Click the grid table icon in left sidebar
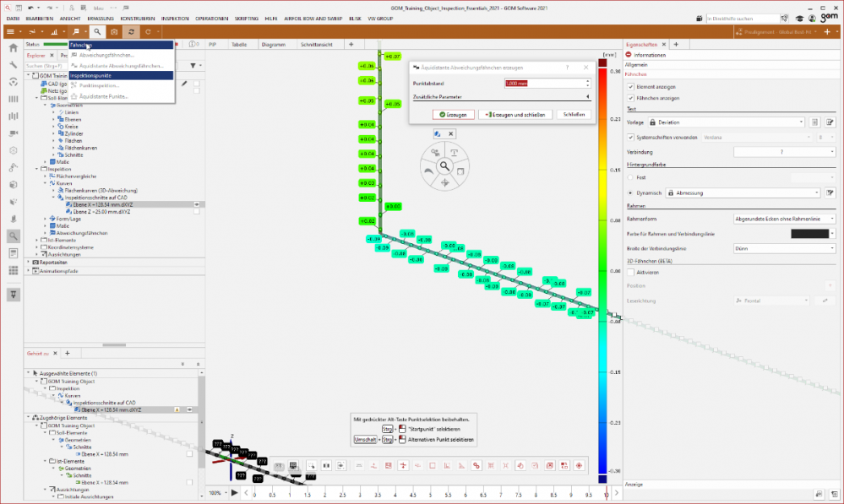Screen dimensions: 844x504 point(14,270)
